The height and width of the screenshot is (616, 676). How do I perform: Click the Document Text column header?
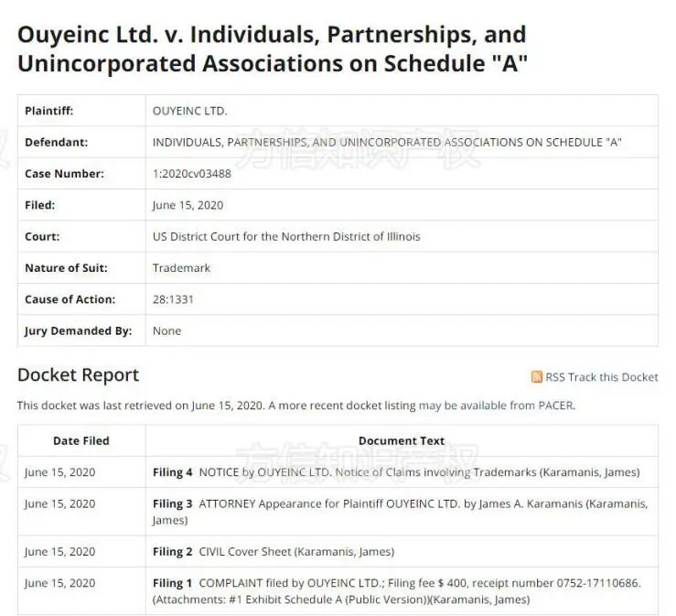[402, 441]
